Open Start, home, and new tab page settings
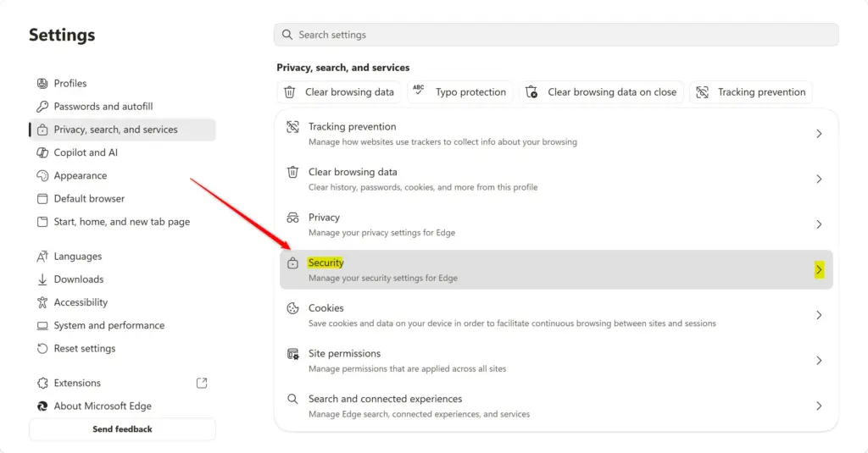 122,222
